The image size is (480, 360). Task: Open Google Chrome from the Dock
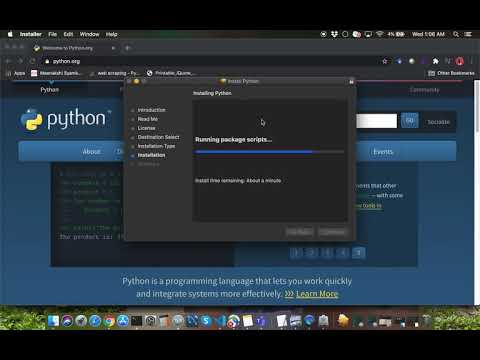(109, 321)
